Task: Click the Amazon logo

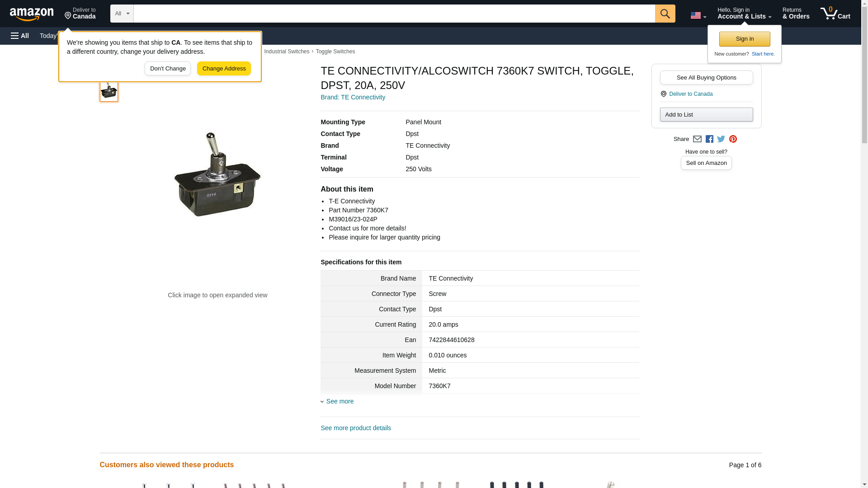Action: tap(32, 14)
